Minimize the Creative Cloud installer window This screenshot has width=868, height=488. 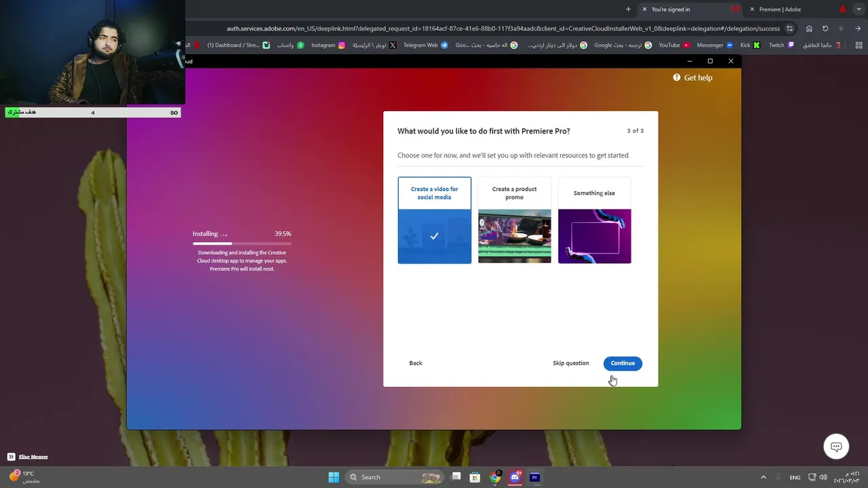pos(690,61)
